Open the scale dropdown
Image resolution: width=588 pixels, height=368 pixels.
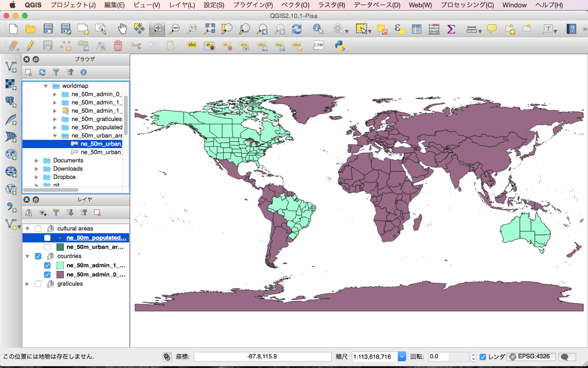tap(402, 357)
